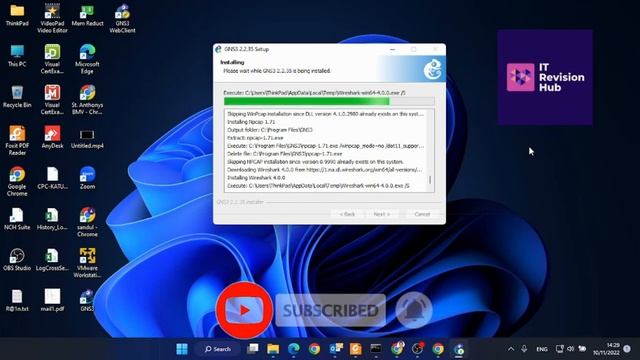This screenshot has height=360, width=640.
Task: Open the notification center icon
Action: click(x=627, y=349)
